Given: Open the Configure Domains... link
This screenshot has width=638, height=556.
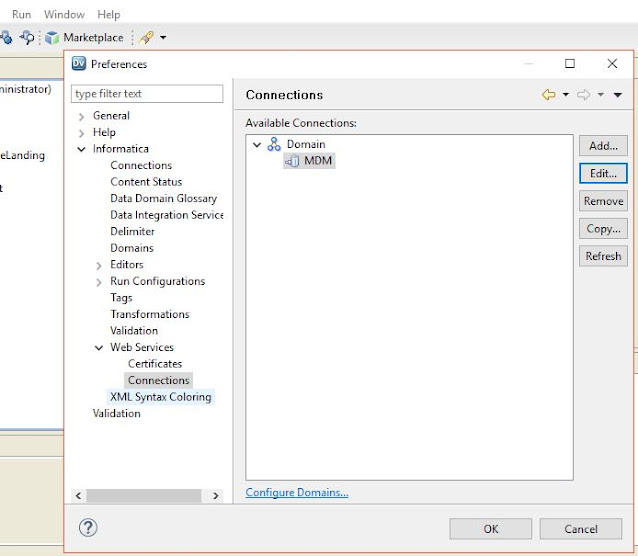Looking at the screenshot, I should (297, 493).
